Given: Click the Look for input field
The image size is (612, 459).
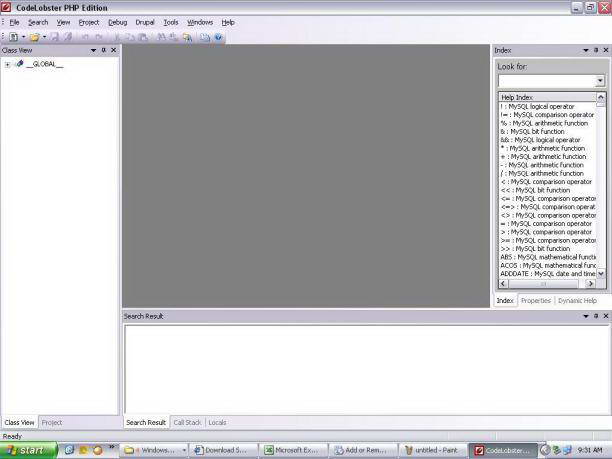Looking at the screenshot, I should (547, 81).
